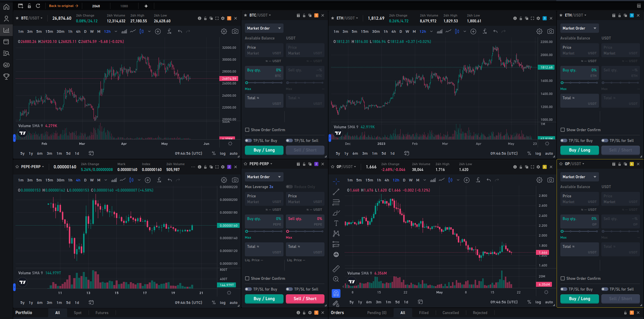Viewport: 644px width, 319px height.
Task: Add a new layout tab with plus
Action: tap(146, 6)
